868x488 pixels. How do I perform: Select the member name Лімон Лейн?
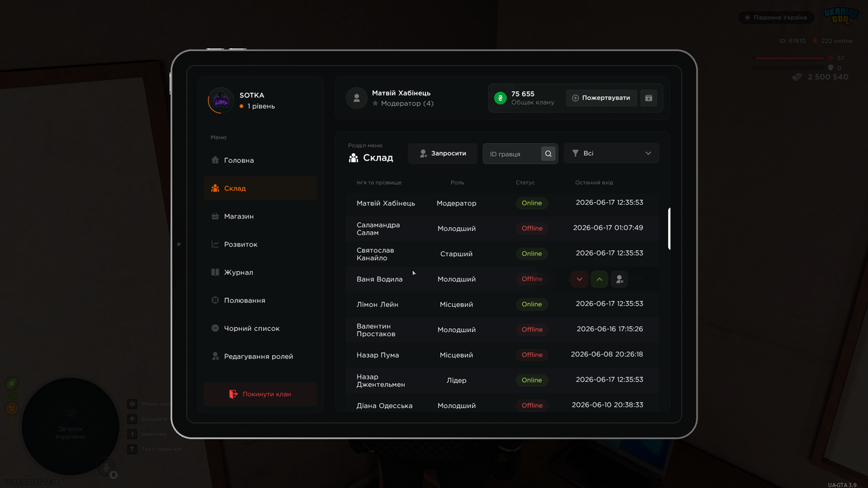(378, 304)
